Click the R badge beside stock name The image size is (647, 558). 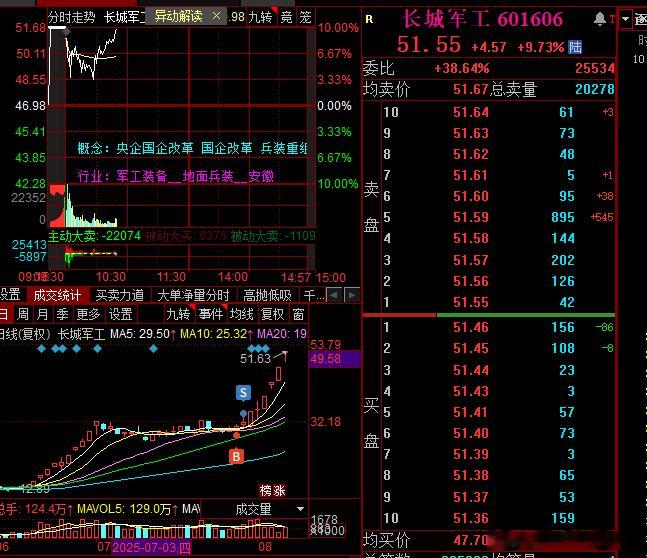pos(369,19)
